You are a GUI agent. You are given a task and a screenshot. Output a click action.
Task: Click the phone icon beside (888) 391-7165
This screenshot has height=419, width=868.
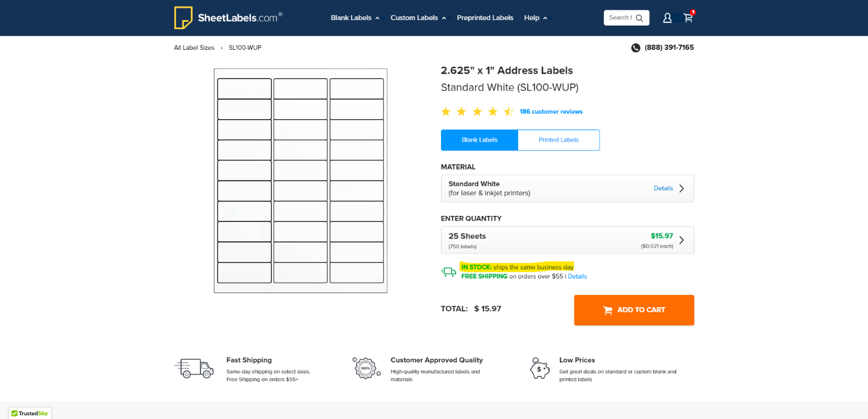[x=635, y=47]
